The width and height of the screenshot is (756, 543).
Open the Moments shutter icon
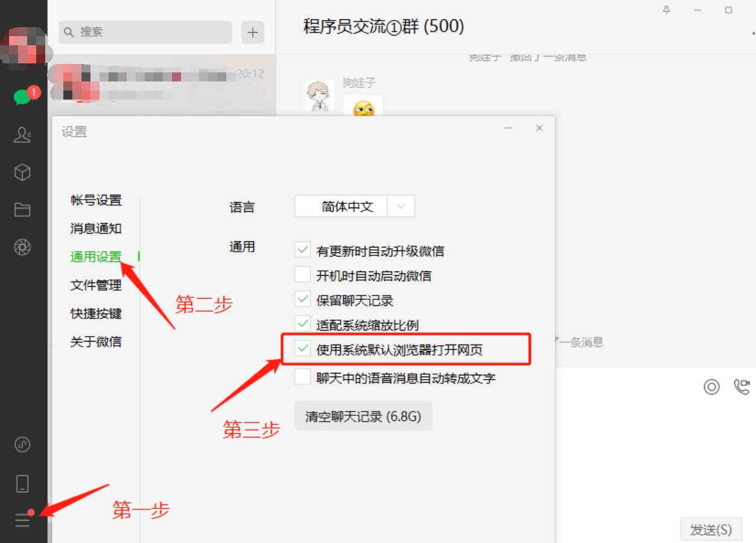click(x=22, y=247)
